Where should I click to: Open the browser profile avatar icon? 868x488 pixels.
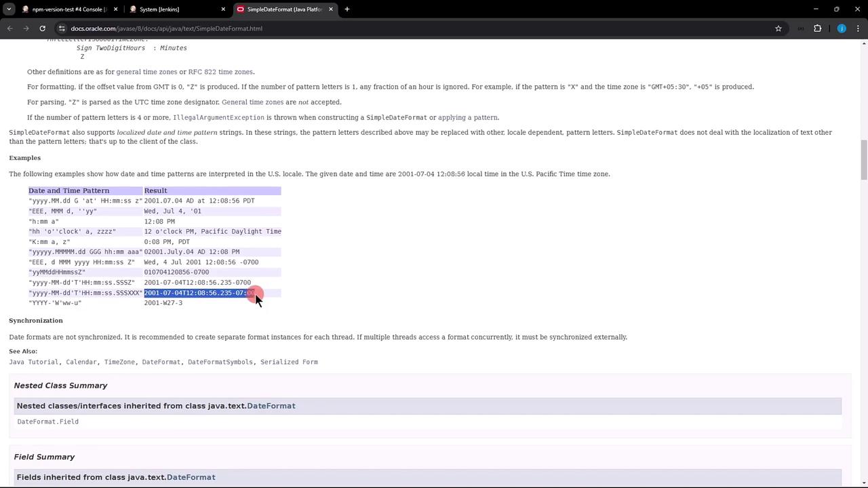pyautogui.click(x=842, y=28)
